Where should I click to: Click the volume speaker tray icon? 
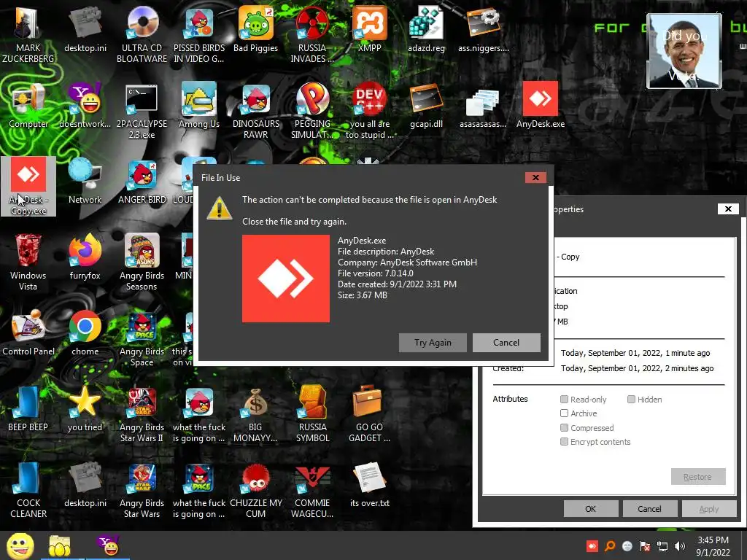(x=680, y=546)
